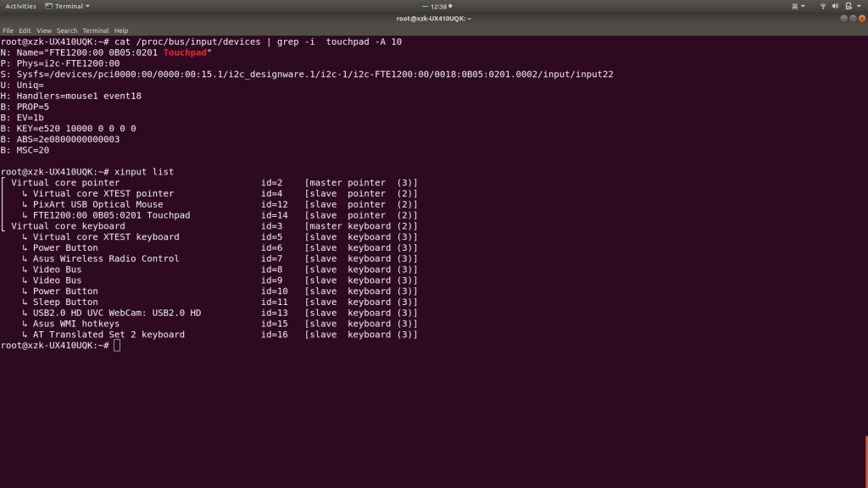Click the Power Button row with id=10
The image size is (868, 488).
point(220,291)
